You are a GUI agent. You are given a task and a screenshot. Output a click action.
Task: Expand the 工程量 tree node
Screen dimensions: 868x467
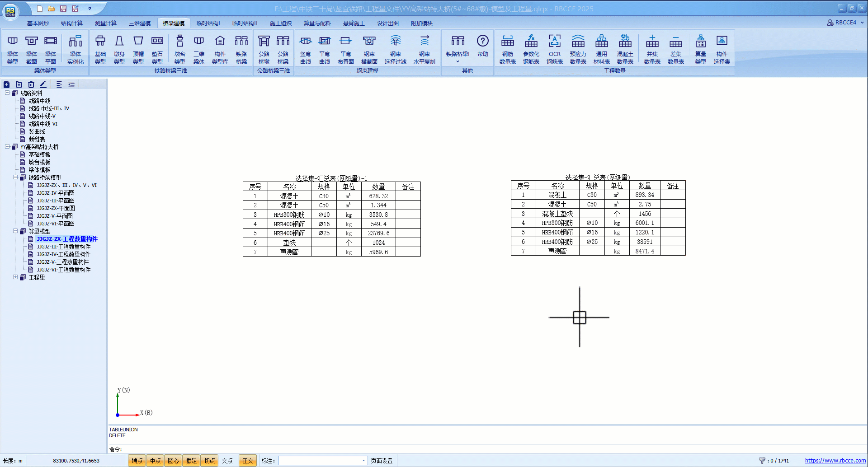pos(15,277)
